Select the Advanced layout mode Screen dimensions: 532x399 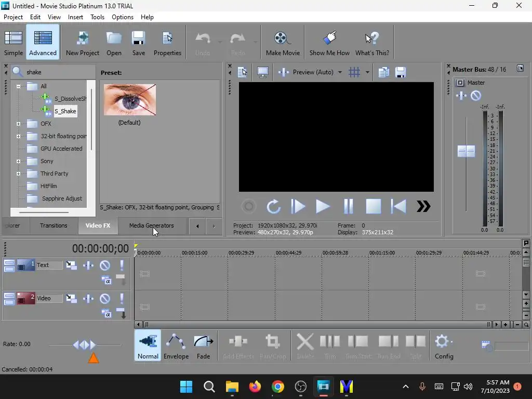click(43, 43)
